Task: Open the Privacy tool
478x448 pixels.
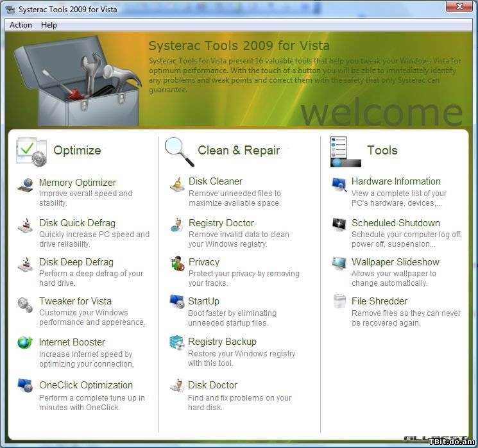Action: coord(204,262)
